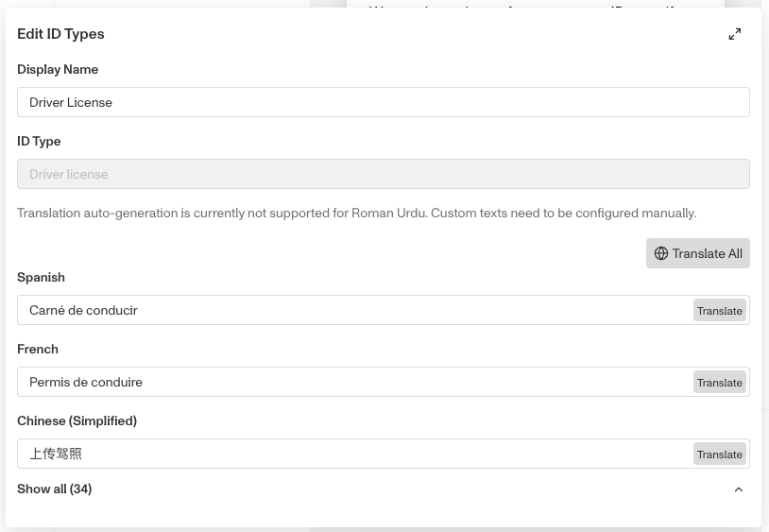
Task: Translate the French field
Action: [x=720, y=383]
